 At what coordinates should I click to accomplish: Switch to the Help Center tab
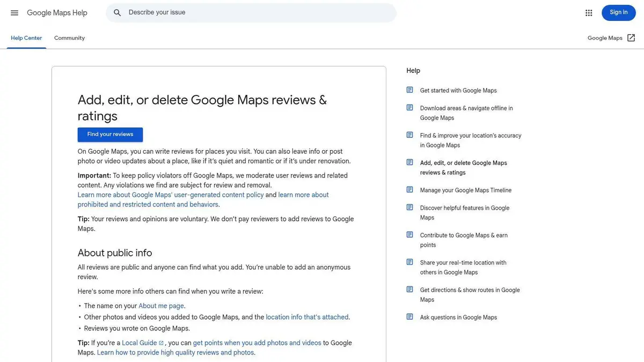(26, 38)
